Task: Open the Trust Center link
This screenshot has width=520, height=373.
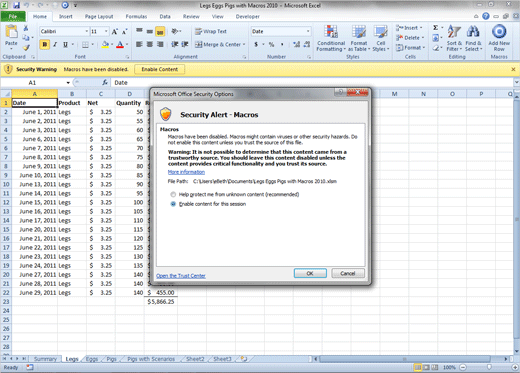Action: click(x=181, y=276)
